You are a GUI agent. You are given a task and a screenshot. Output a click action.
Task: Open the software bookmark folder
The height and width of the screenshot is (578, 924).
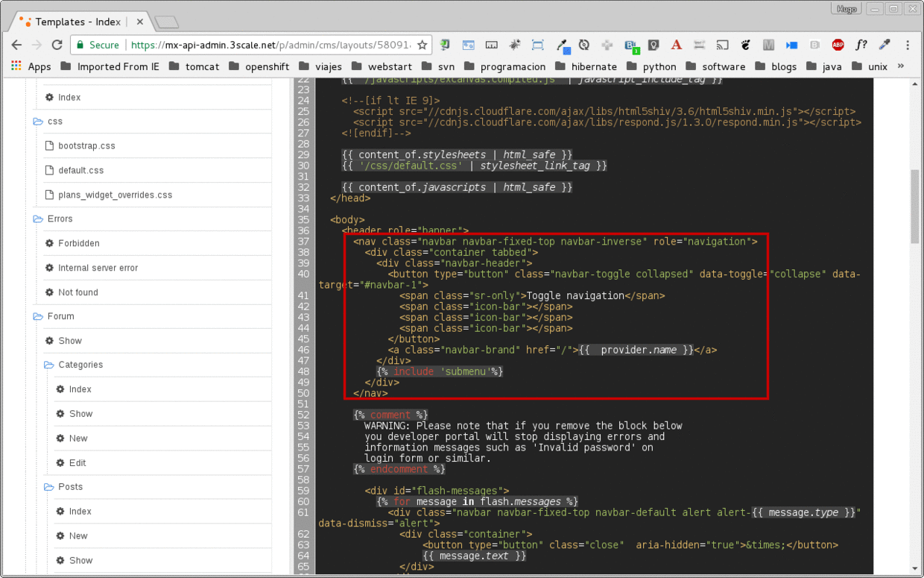715,66
